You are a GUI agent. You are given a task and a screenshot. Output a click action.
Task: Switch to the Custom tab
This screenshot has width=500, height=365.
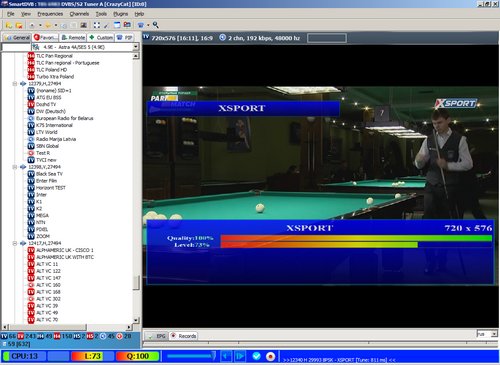[x=101, y=37]
